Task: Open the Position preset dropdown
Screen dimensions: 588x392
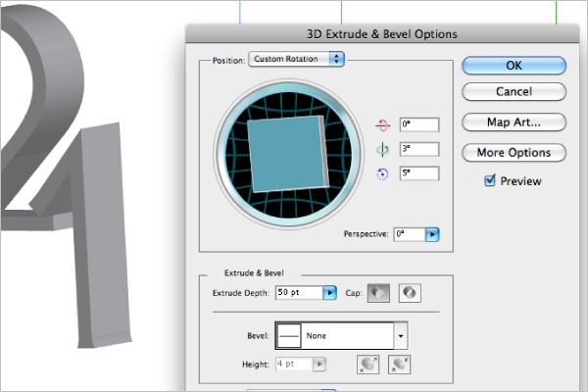Action: (x=296, y=59)
